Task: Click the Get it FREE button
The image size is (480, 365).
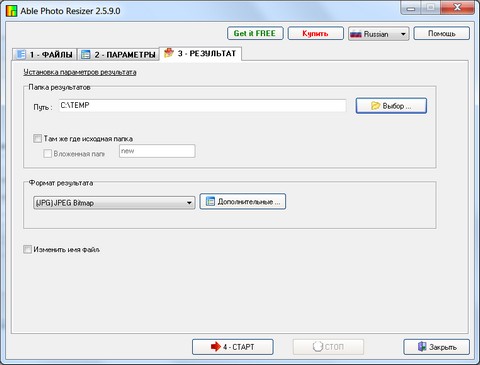Action: pos(255,33)
